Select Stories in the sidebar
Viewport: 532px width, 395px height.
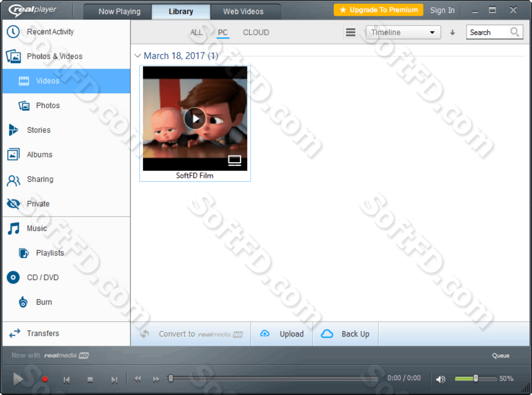click(66, 130)
